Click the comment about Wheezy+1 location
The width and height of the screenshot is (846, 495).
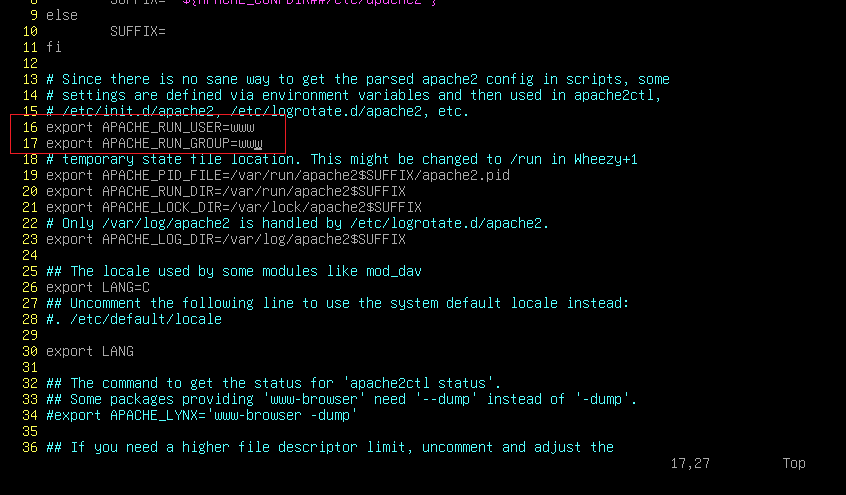pyautogui.click(x=342, y=159)
